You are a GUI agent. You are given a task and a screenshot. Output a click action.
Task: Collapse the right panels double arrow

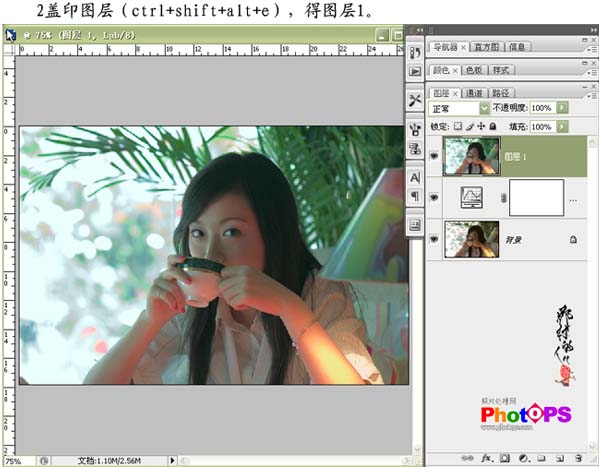594,30
